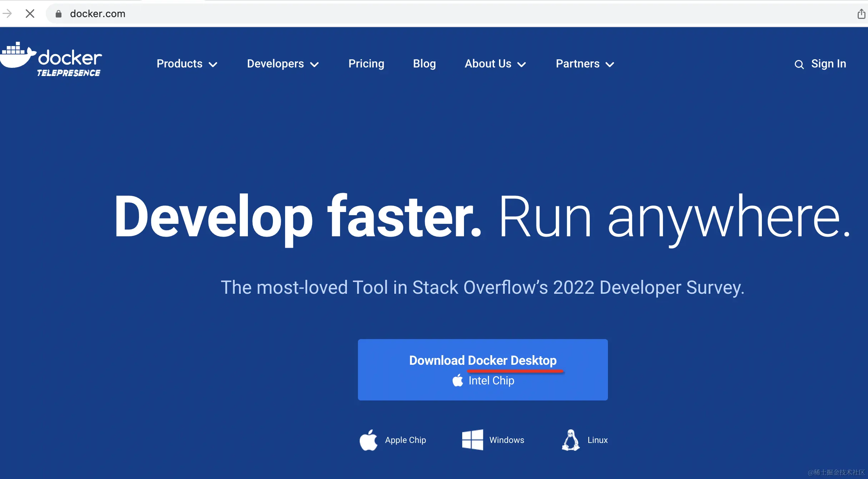
Task: Click the browser share icon
Action: 861,14
